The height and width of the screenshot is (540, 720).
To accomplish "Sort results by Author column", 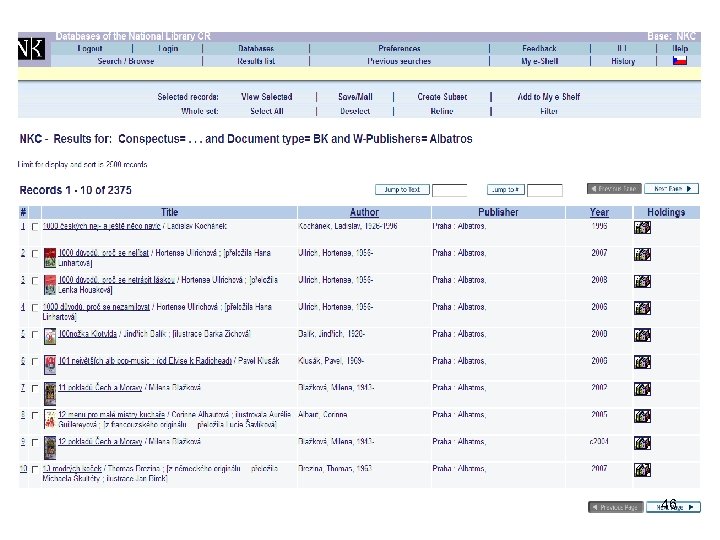I will click(x=364, y=212).
